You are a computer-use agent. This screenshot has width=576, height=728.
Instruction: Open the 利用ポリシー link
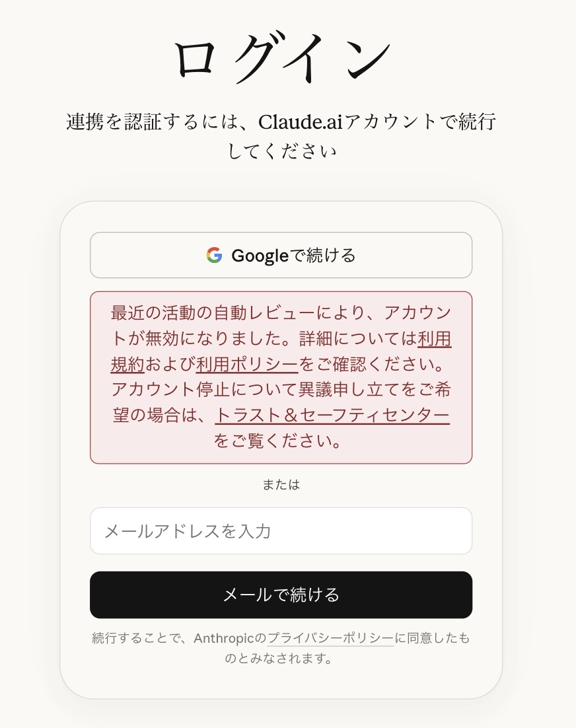[x=247, y=363]
